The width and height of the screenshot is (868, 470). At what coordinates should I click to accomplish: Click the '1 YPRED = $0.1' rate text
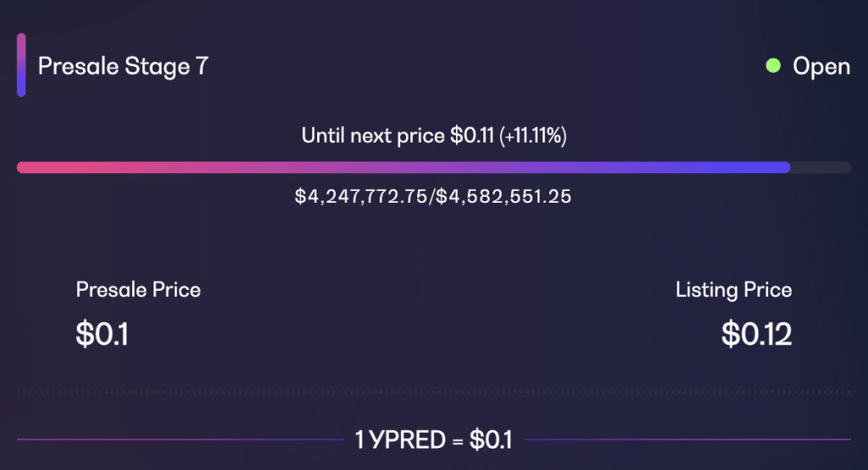coord(433,440)
